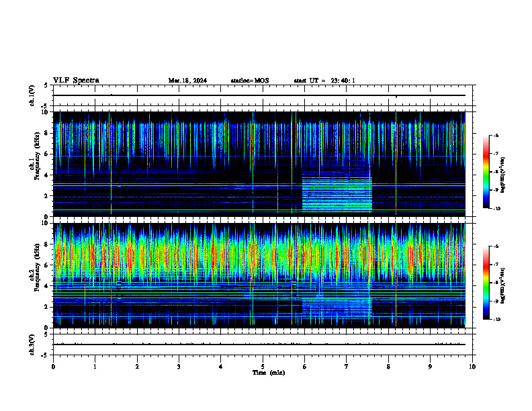
Task: Click the ch.2 spectrogram color scale bar
Action: tap(486, 283)
